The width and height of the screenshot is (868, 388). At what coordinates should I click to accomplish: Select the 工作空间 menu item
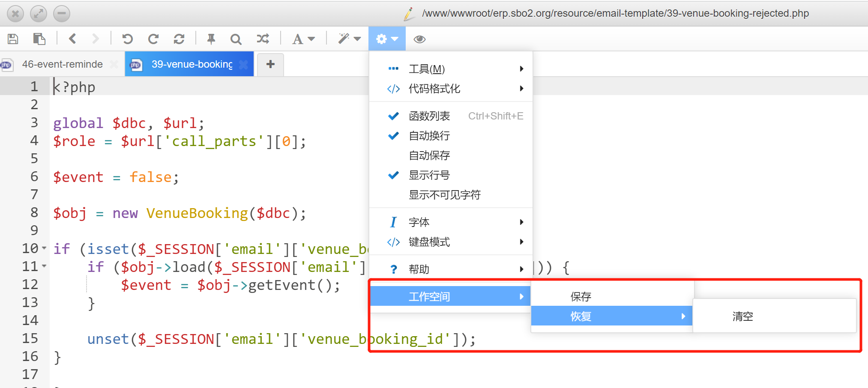coord(451,296)
